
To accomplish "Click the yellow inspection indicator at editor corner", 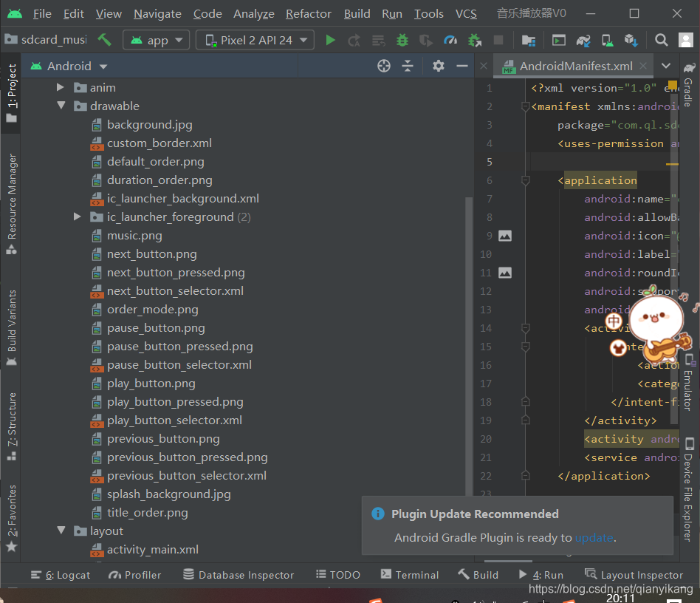I will [673, 85].
